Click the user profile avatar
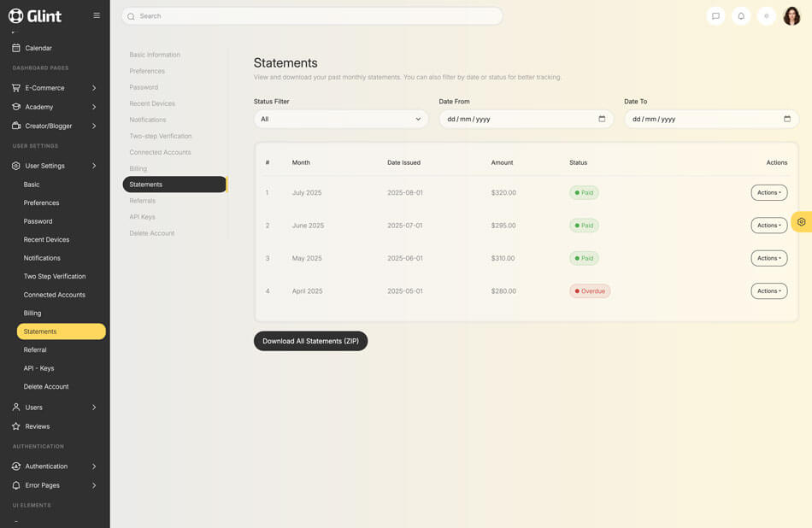 791,16
